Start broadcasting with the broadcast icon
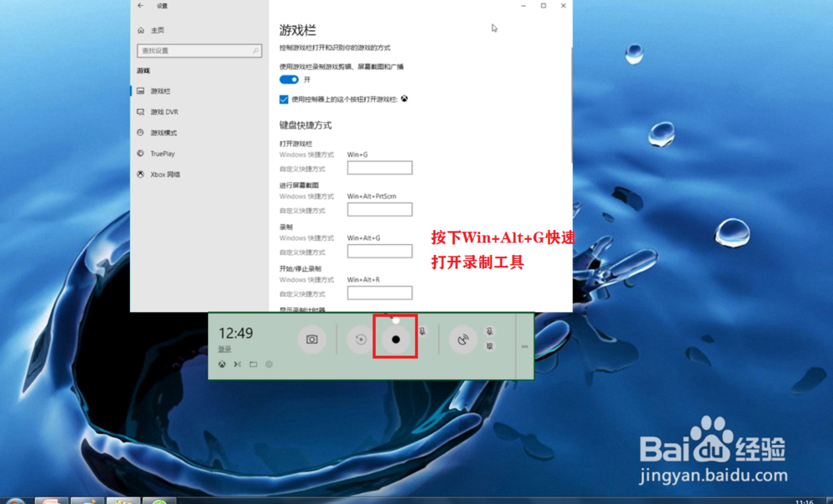833x504 pixels. pos(465,339)
